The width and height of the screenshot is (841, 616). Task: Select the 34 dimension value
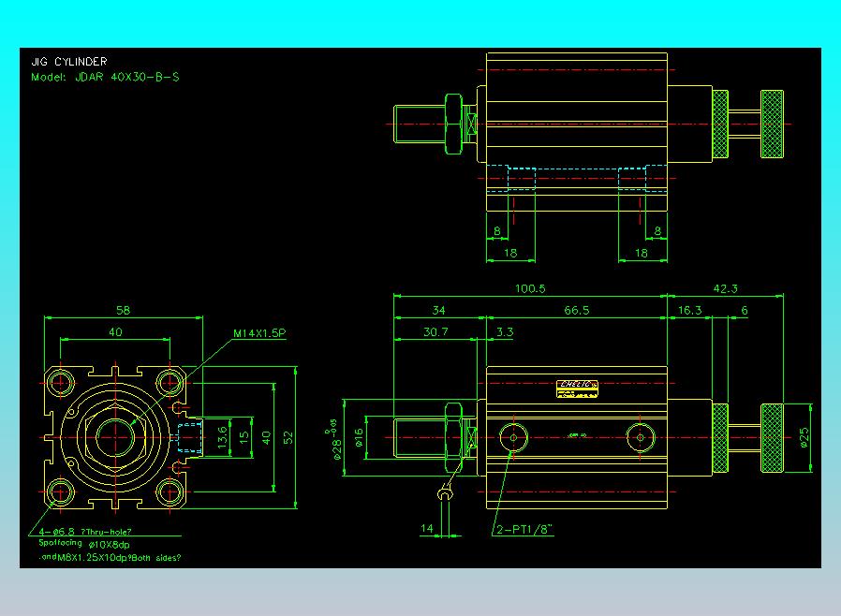click(438, 311)
